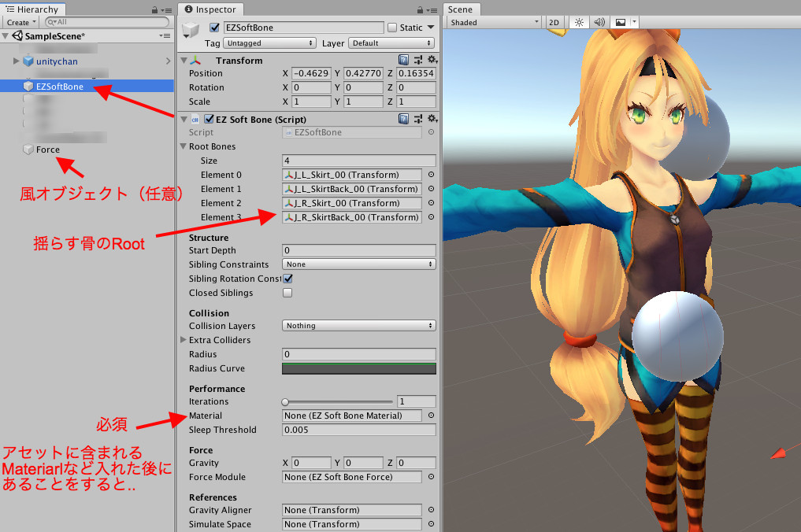Image resolution: width=801 pixels, height=532 pixels.
Task: Click object picker for Element 2
Action: pos(431,203)
